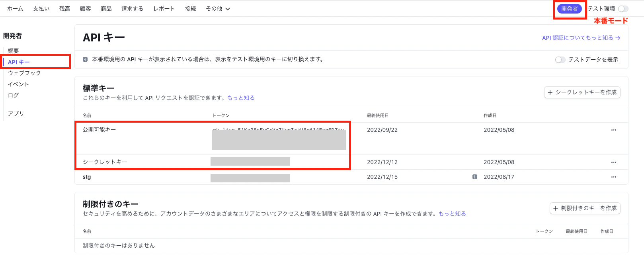Click 制限付きのキーを作成 button
The image size is (644, 264).
pos(585,208)
